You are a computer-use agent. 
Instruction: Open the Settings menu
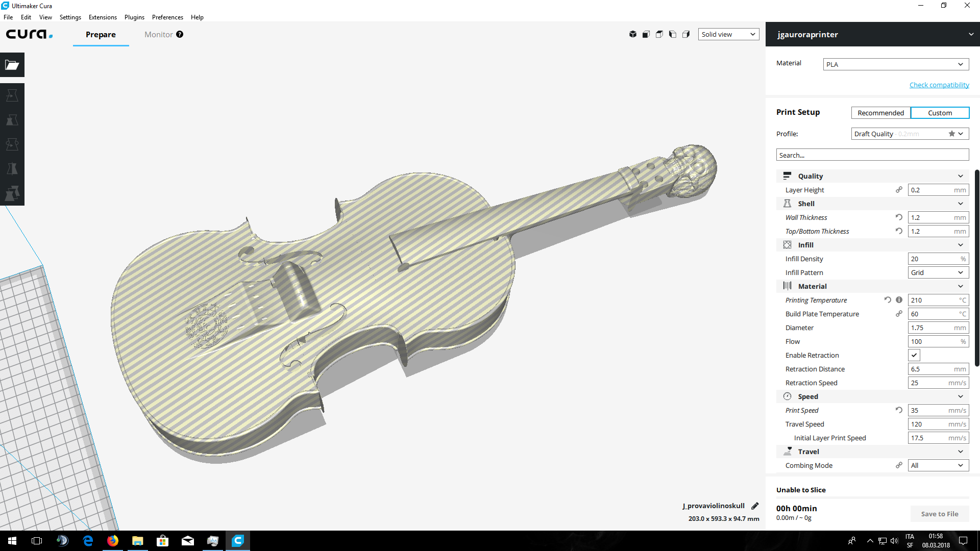[70, 17]
